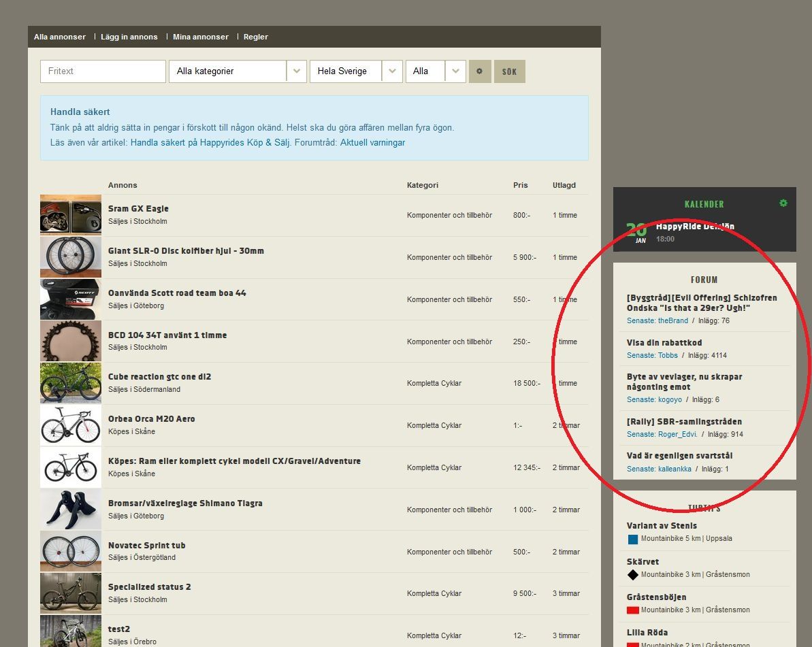Image resolution: width=812 pixels, height=647 pixels.
Task: Click into the Fritext search field
Action: (103, 71)
